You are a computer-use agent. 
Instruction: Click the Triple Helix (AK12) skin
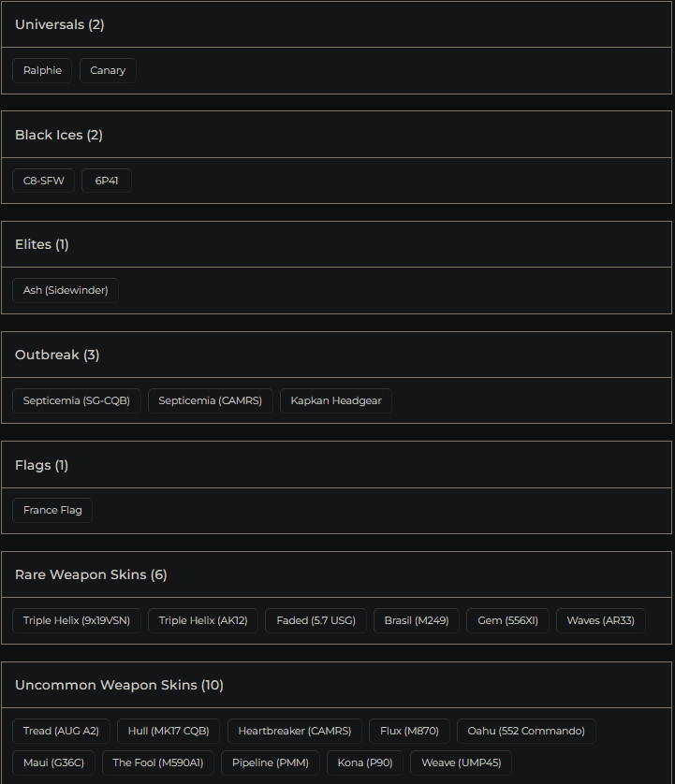pos(202,619)
